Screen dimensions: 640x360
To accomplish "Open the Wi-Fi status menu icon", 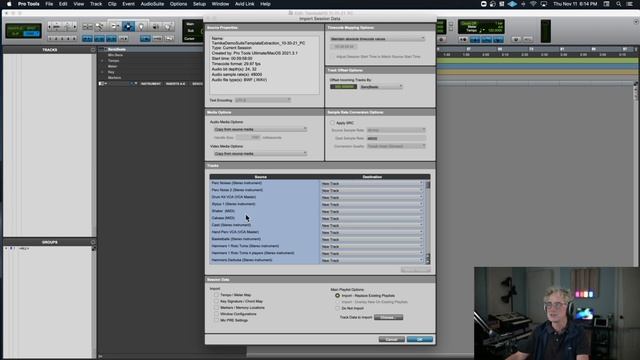I will pyautogui.click(x=533, y=4).
